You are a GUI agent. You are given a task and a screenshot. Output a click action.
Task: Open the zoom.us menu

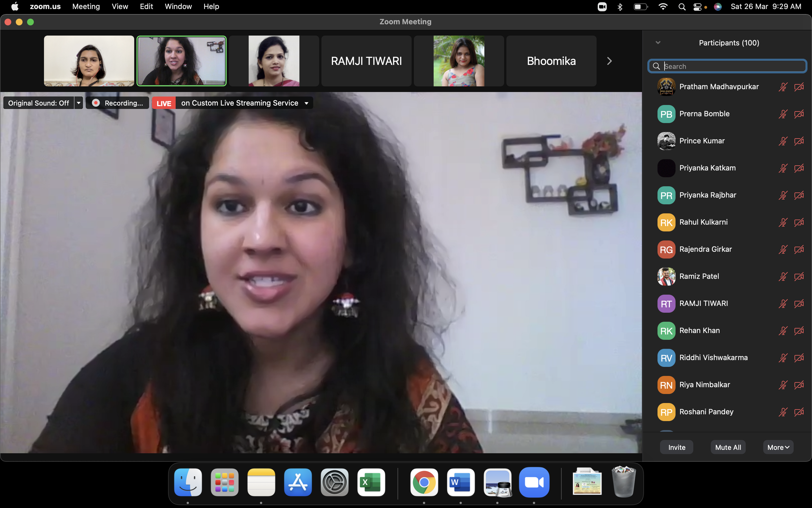point(45,7)
